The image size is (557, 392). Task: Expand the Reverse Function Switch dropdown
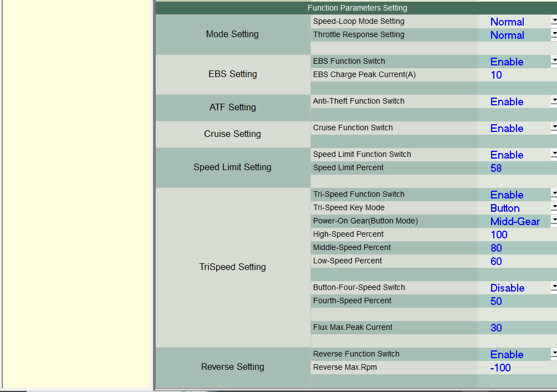click(x=554, y=354)
